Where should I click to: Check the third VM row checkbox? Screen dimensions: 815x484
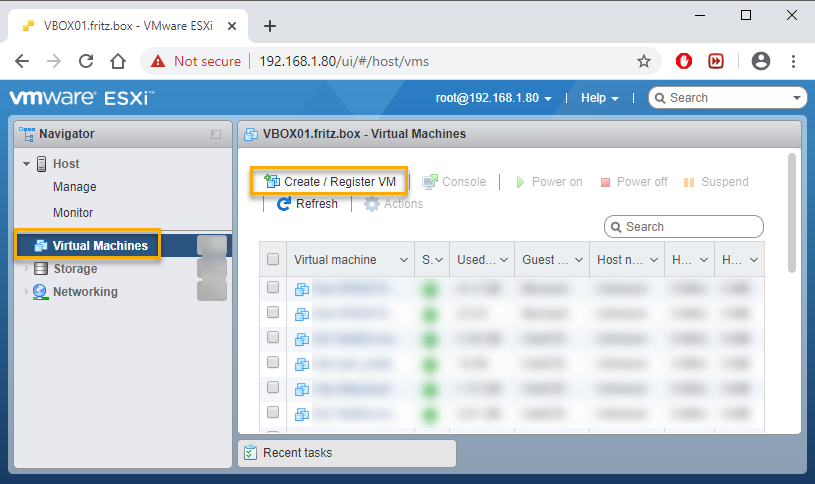click(x=273, y=337)
